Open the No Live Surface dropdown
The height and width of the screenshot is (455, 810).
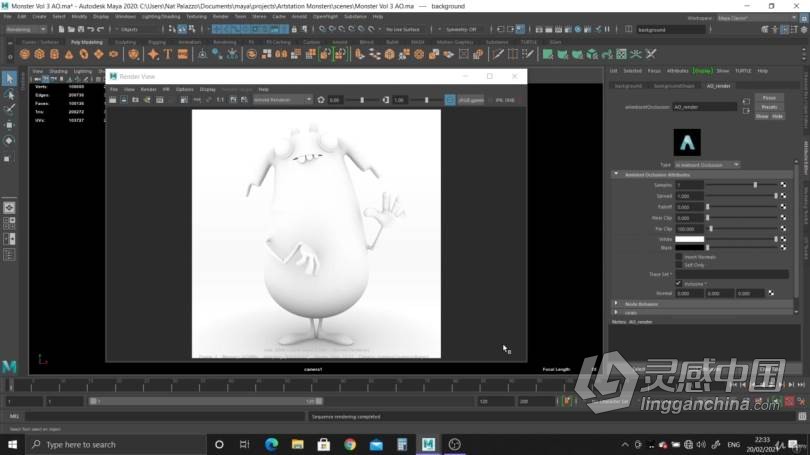coord(403,29)
